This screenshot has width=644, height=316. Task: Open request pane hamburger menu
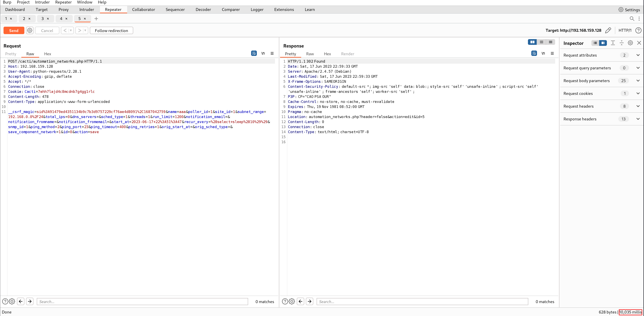[x=272, y=53]
